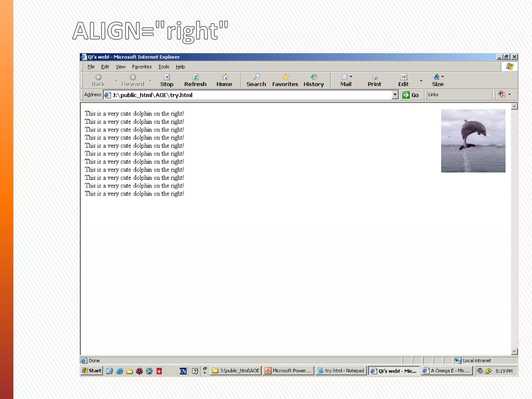
Task: Click the vertical scrollbar down arrow
Action: click(x=514, y=352)
